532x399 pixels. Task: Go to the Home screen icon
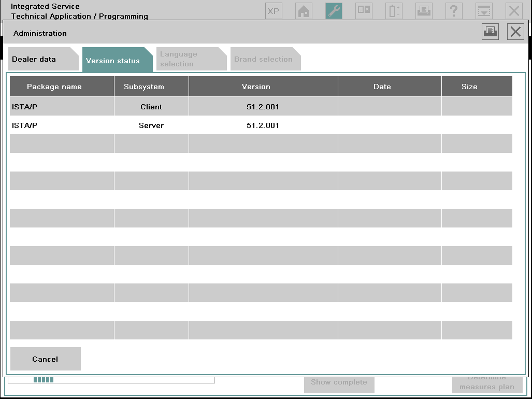304,11
